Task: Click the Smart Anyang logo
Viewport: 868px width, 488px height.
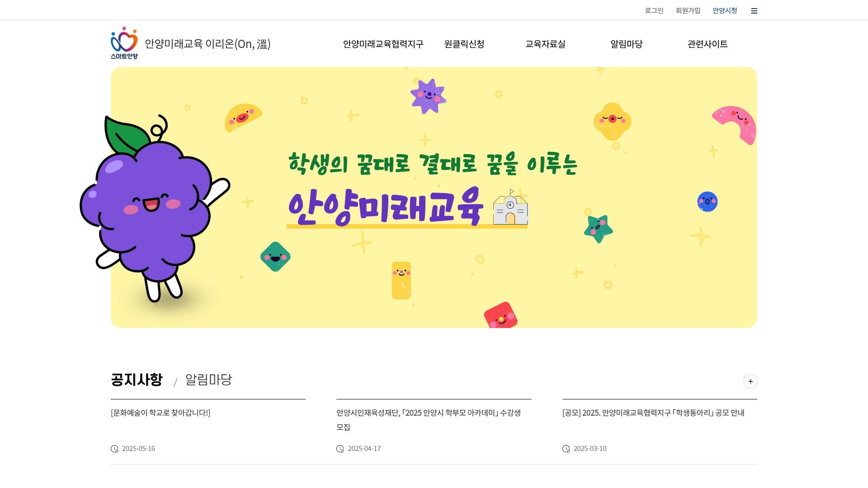Action: (x=124, y=43)
